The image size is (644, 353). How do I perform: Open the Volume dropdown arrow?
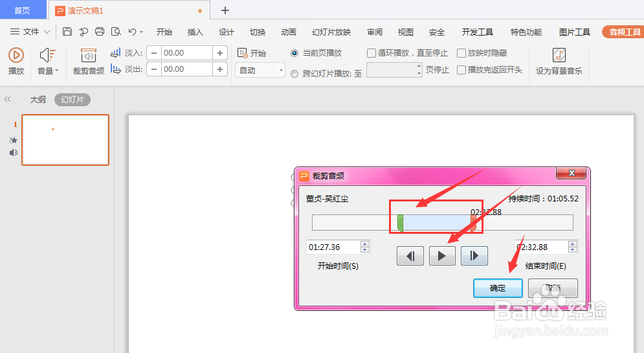click(x=57, y=71)
